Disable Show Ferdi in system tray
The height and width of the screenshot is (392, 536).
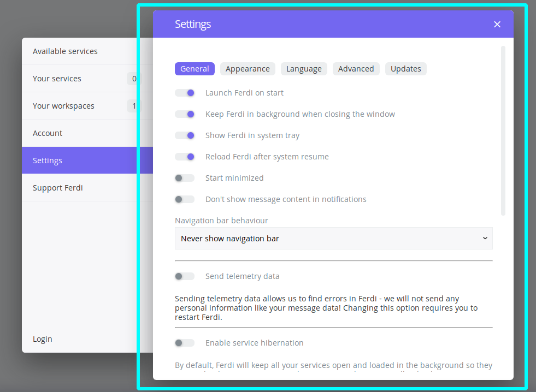click(185, 135)
